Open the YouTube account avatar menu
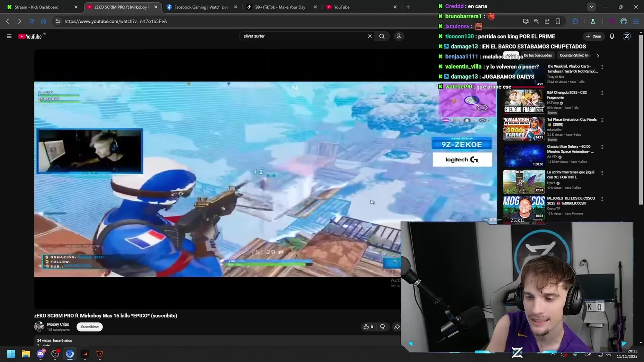 point(627,36)
